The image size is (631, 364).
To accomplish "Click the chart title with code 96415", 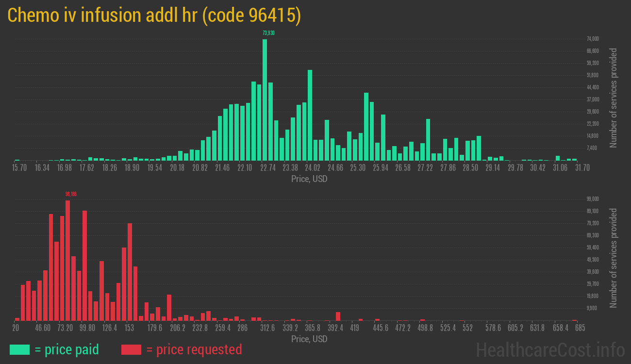I will click(x=154, y=16).
